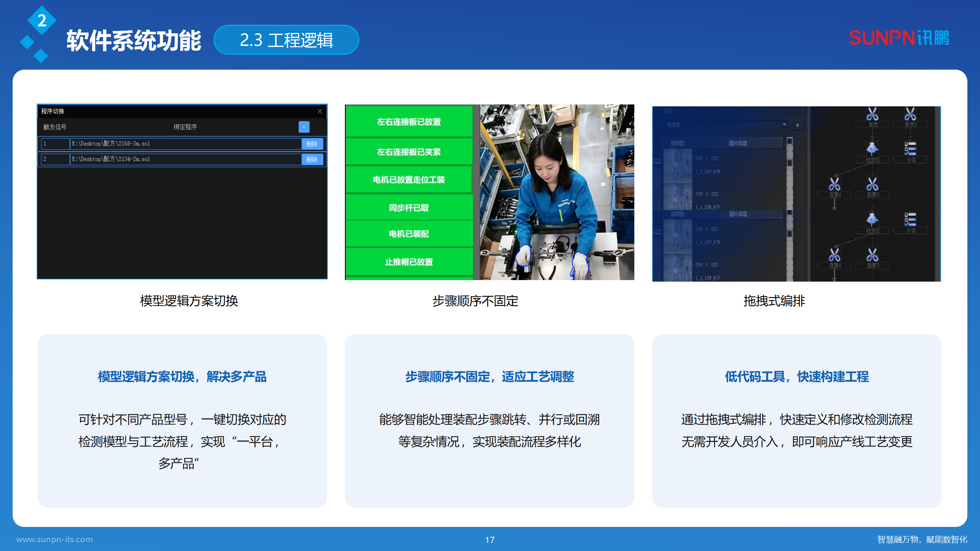Toggle the 电机已装配 step status
980x551 pixels.
(x=409, y=234)
